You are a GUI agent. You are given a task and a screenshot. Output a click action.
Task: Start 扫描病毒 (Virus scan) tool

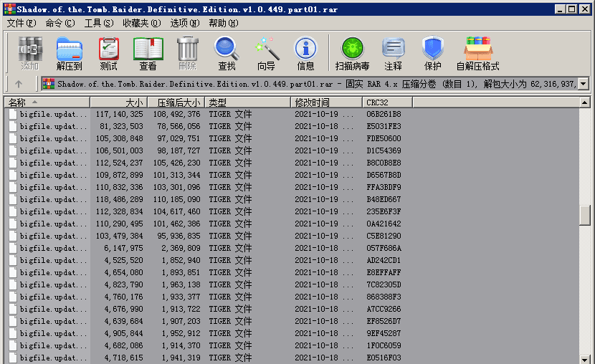[353, 53]
